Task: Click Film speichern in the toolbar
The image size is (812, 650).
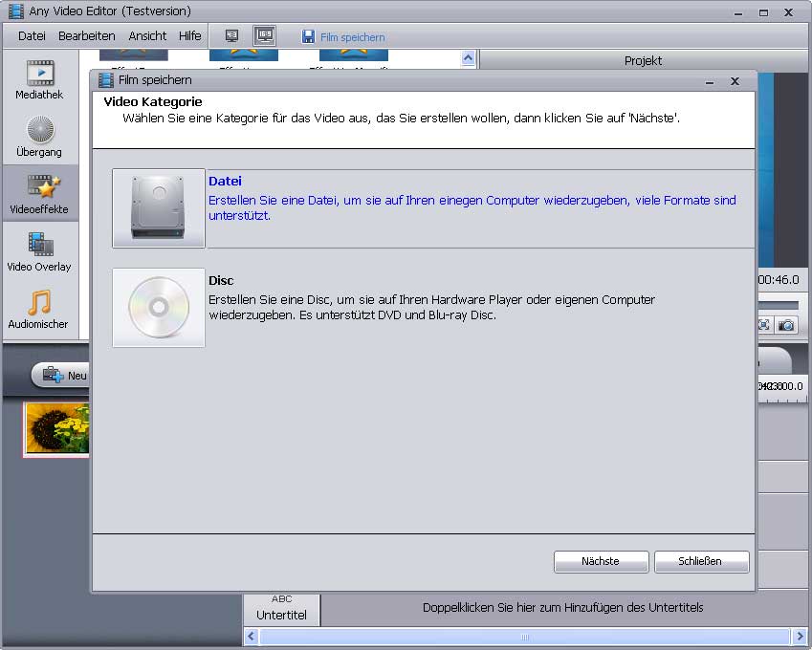Action: pos(343,36)
